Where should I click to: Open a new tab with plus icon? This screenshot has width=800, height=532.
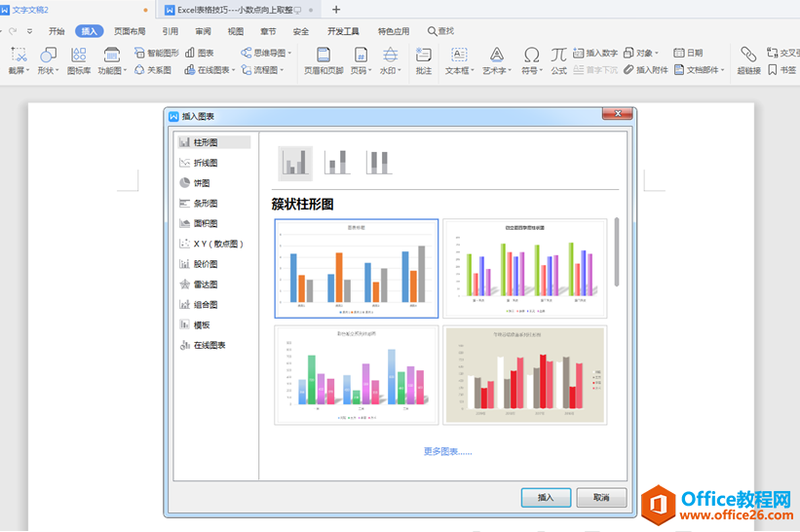(x=336, y=10)
